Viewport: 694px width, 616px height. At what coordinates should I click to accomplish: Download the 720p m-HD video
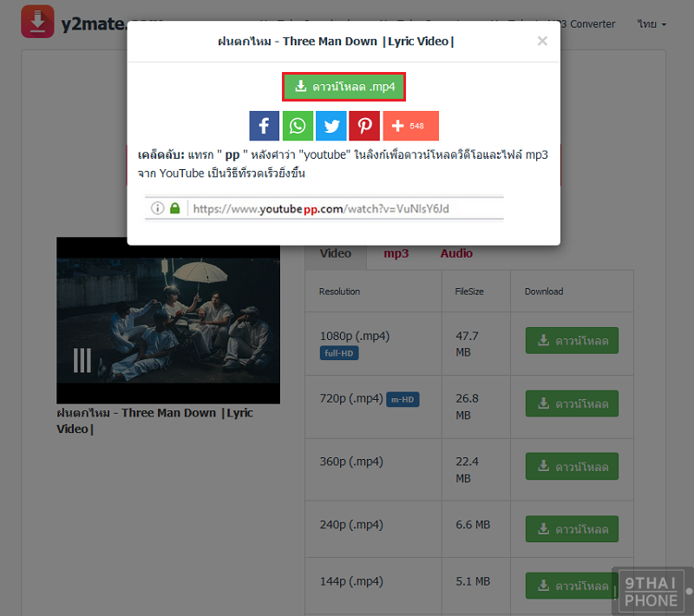[572, 403]
